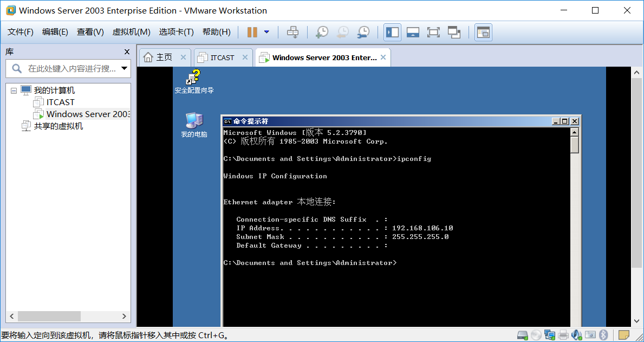Image resolution: width=644 pixels, height=342 pixels.
Task: Click the 主页 tab house icon
Action: click(148, 57)
